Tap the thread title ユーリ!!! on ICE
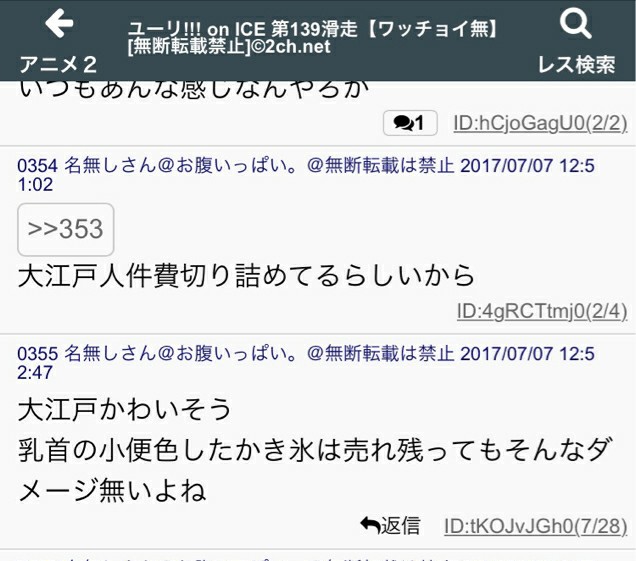Screen dimensions: 636x561 point(312,29)
